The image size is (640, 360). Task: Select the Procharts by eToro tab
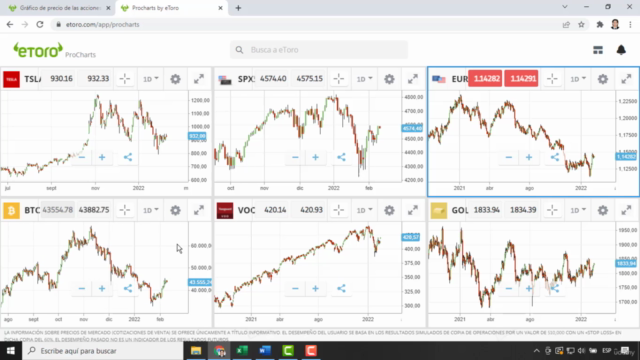point(171,8)
